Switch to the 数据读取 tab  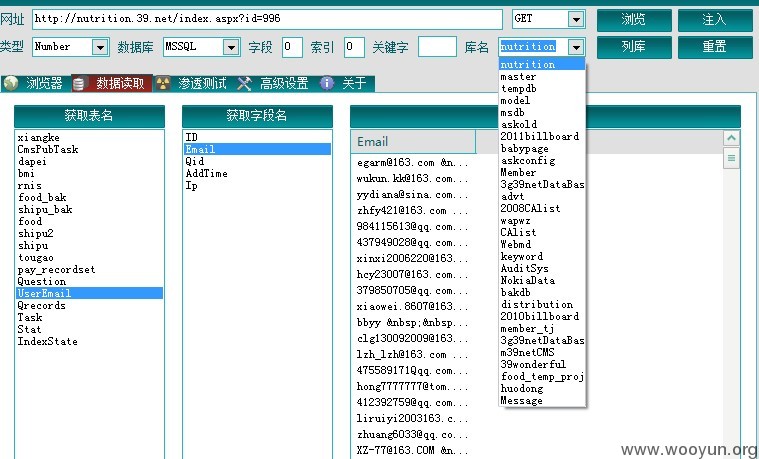click(x=112, y=83)
